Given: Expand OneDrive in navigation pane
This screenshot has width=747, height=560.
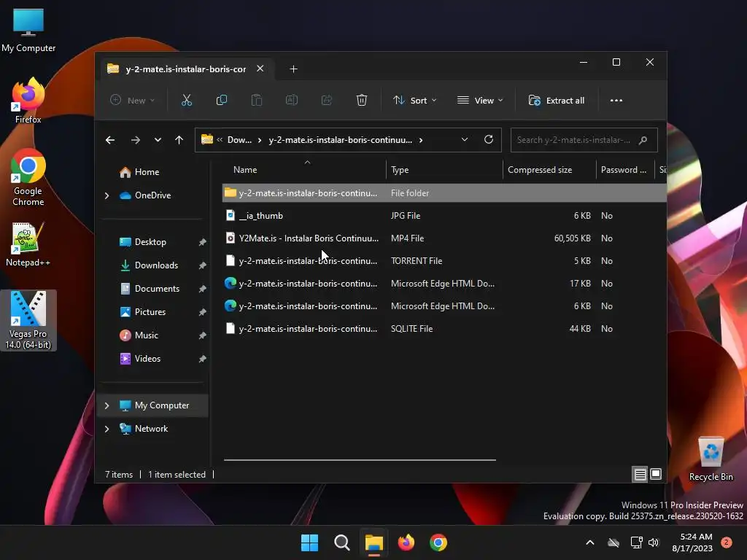Looking at the screenshot, I should (107, 195).
